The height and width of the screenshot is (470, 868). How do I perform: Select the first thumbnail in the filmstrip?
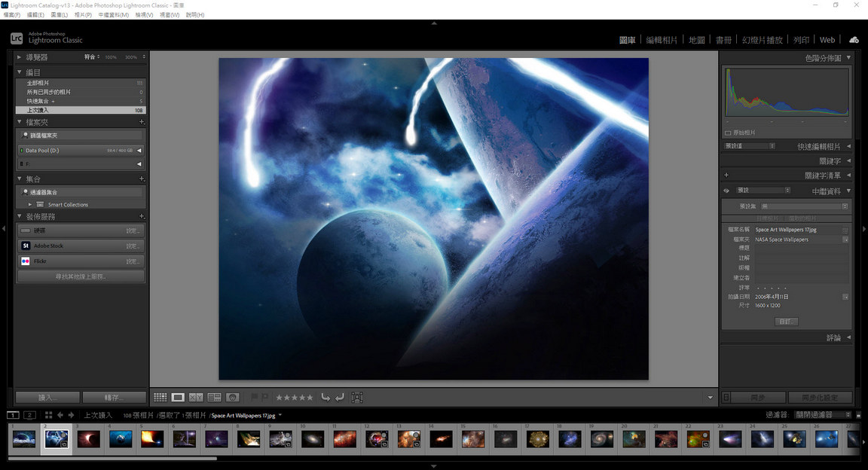pos(23,438)
